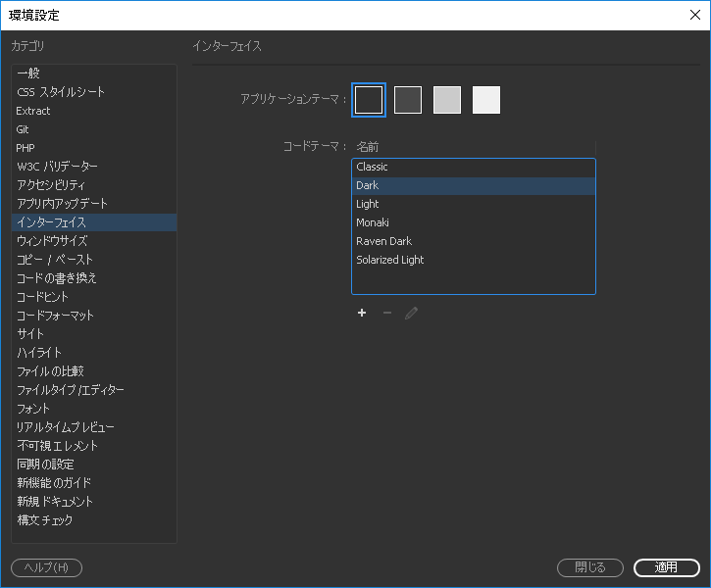Image resolution: width=711 pixels, height=588 pixels.
Task: Click the plus icon to add code theme
Action: [x=362, y=313]
